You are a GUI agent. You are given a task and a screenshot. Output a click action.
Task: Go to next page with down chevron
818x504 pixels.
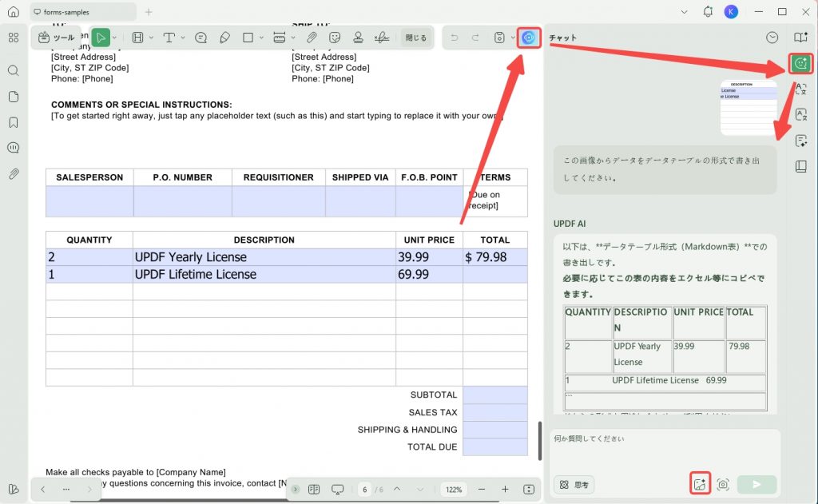tap(420, 490)
